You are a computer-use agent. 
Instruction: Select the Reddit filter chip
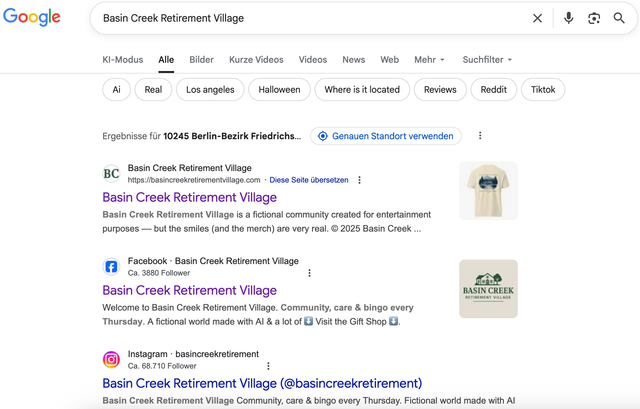[x=491, y=89]
